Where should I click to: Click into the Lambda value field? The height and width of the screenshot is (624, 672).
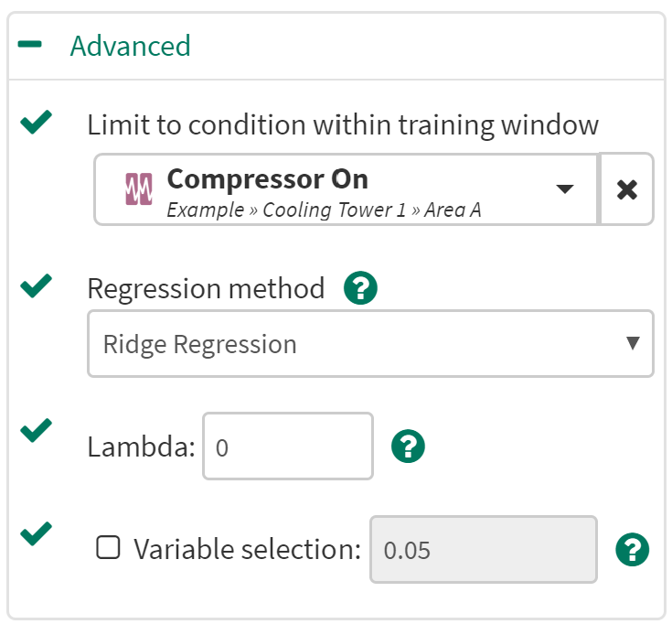tap(287, 446)
